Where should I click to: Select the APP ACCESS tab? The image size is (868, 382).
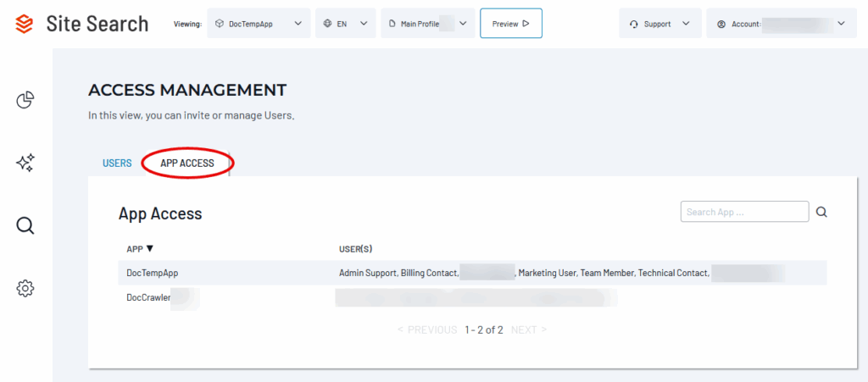(187, 163)
